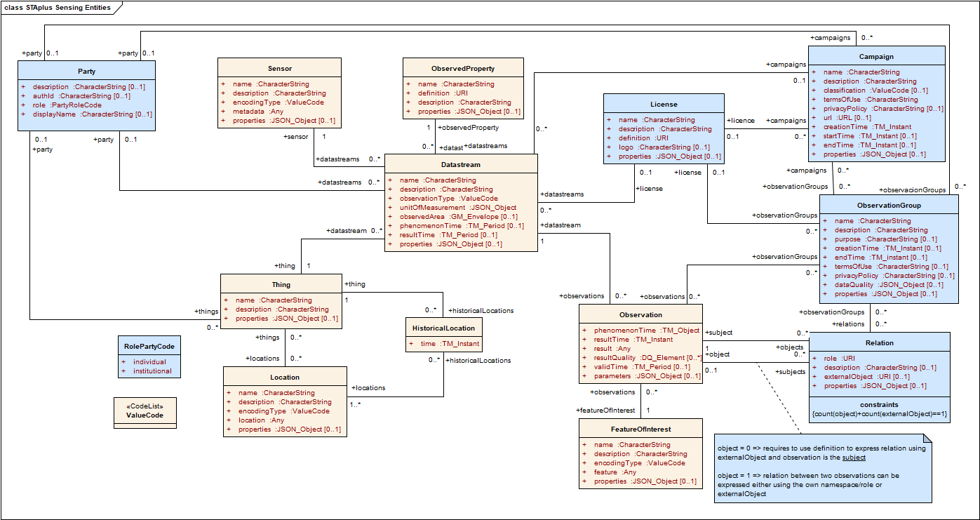Click the '+subject' label beside Observation
Viewport: 980px width, 520px height.
(719, 333)
